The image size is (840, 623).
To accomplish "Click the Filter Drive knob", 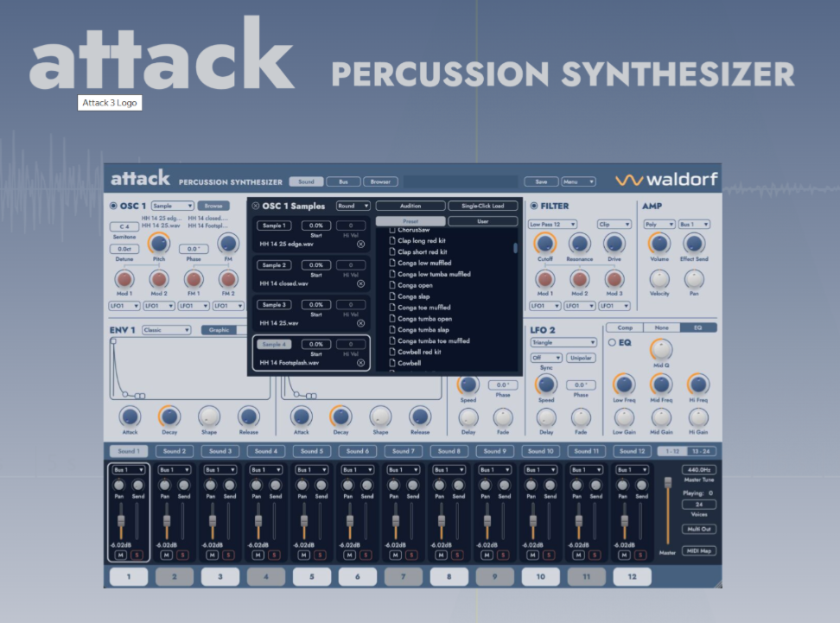I will 614,244.
